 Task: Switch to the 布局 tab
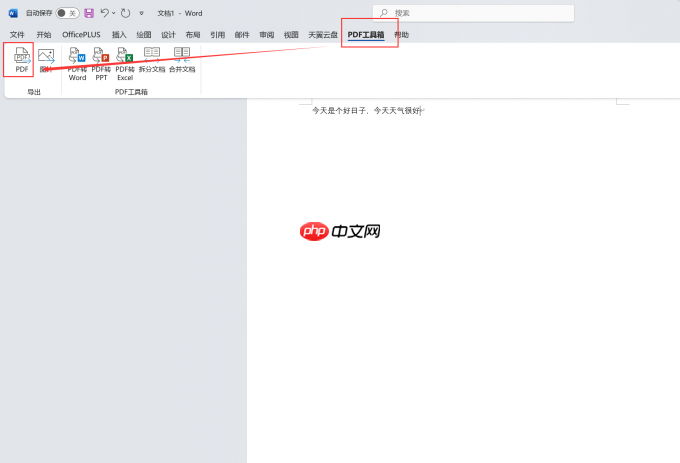[193, 35]
